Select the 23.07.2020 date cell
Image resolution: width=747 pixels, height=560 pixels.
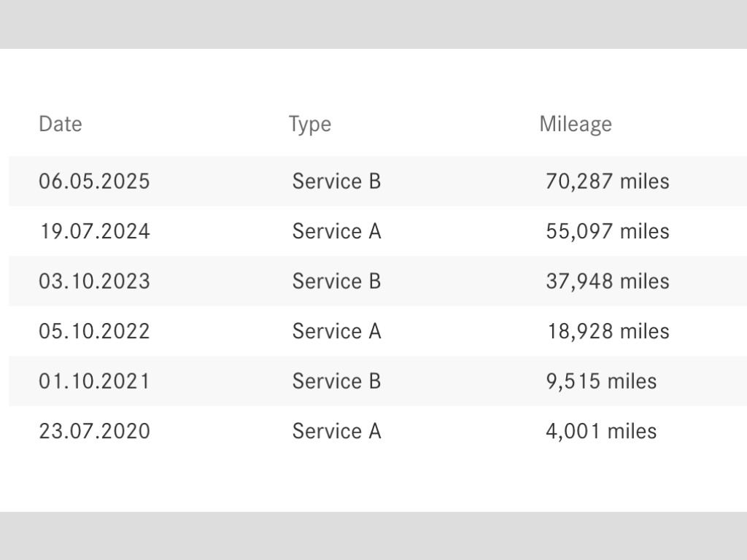click(94, 431)
